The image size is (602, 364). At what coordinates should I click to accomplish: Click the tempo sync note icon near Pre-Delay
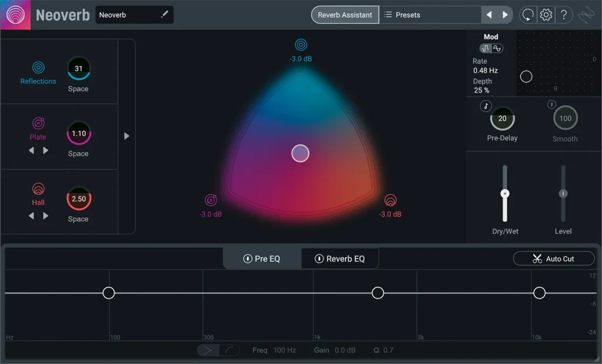coord(485,106)
